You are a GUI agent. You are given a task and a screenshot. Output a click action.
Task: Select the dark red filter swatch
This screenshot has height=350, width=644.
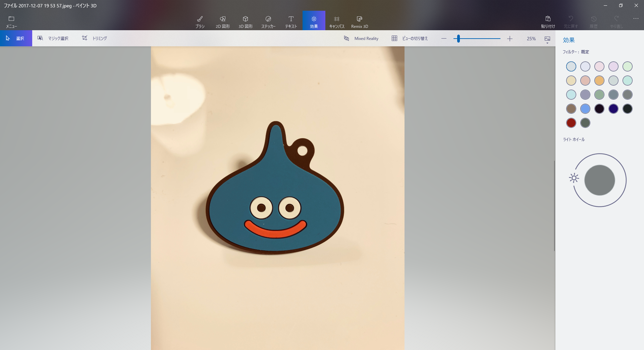click(571, 123)
